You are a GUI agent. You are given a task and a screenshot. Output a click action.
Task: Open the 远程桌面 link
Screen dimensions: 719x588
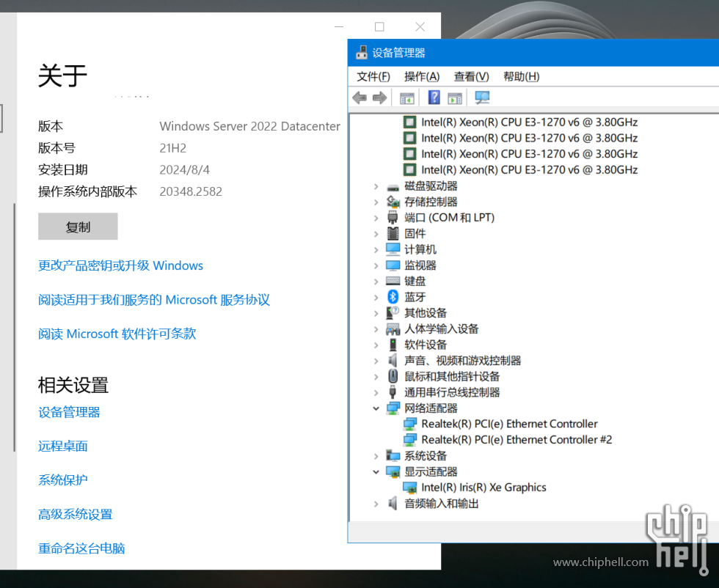click(x=63, y=446)
